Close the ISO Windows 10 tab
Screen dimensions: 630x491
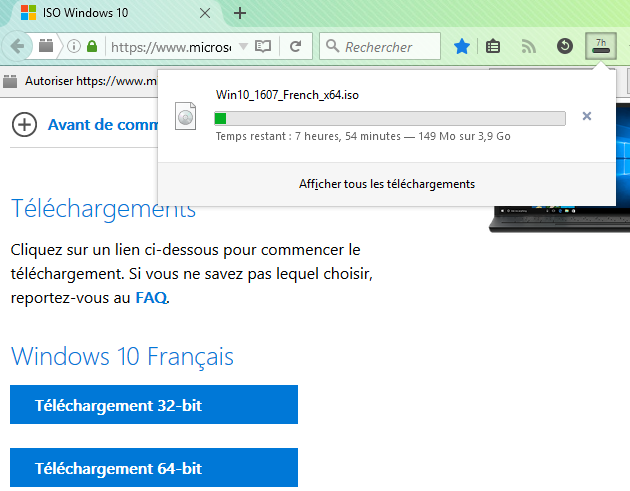205,13
